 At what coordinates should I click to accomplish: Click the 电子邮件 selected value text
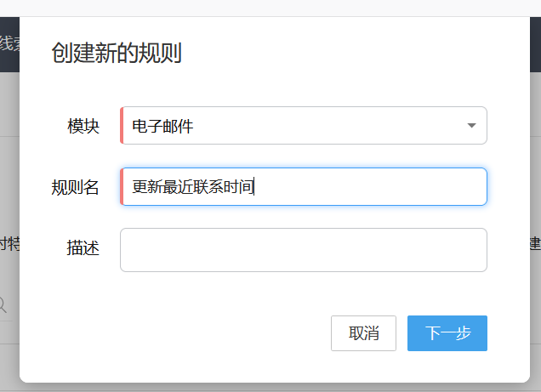click(x=162, y=127)
